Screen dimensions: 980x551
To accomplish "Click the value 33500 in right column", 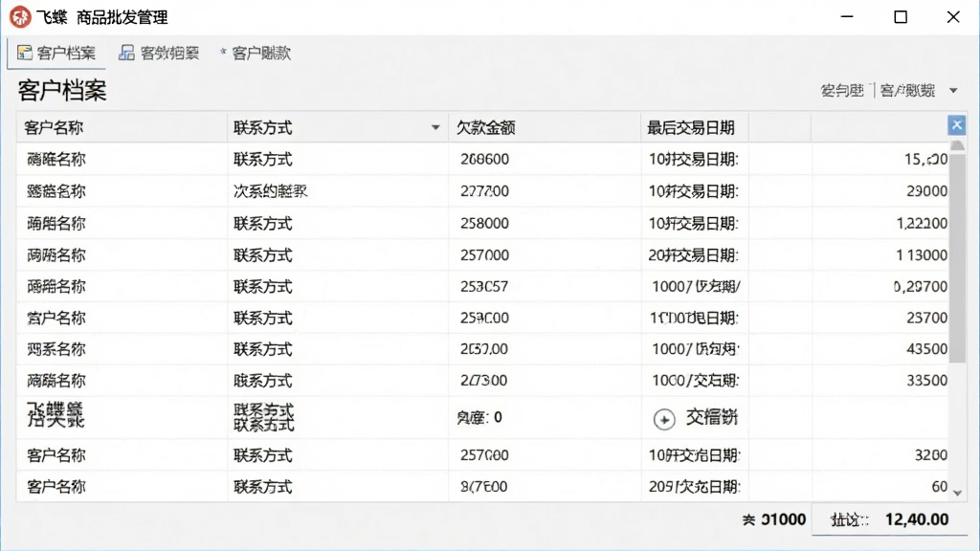I will pyautogui.click(x=926, y=380).
